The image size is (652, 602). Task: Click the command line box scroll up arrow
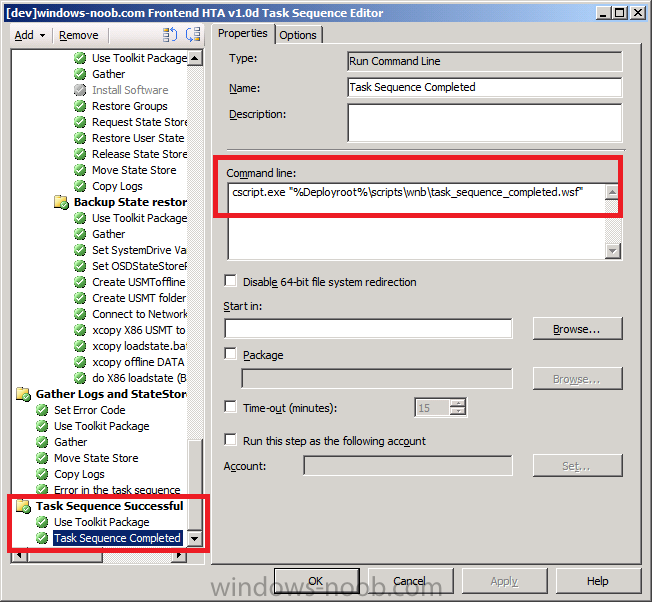click(612, 192)
